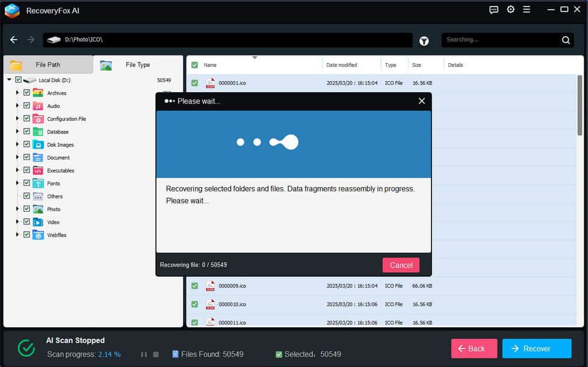Open the feedback chat icon

click(x=494, y=10)
